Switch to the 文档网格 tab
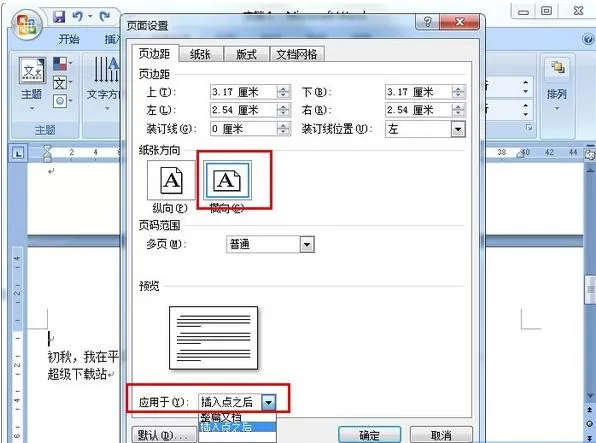Screen dimensions: 596x443 click(297, 54)
